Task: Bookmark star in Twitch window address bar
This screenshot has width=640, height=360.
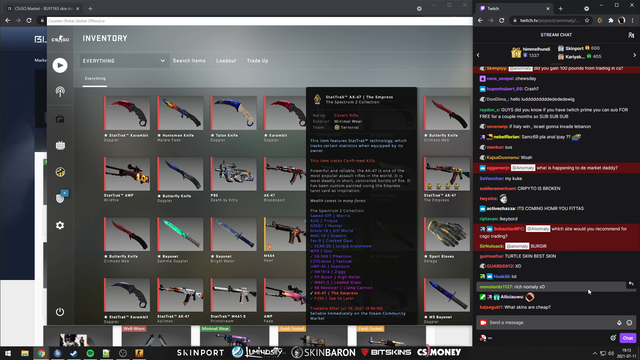Action: (x=587, y=20)
